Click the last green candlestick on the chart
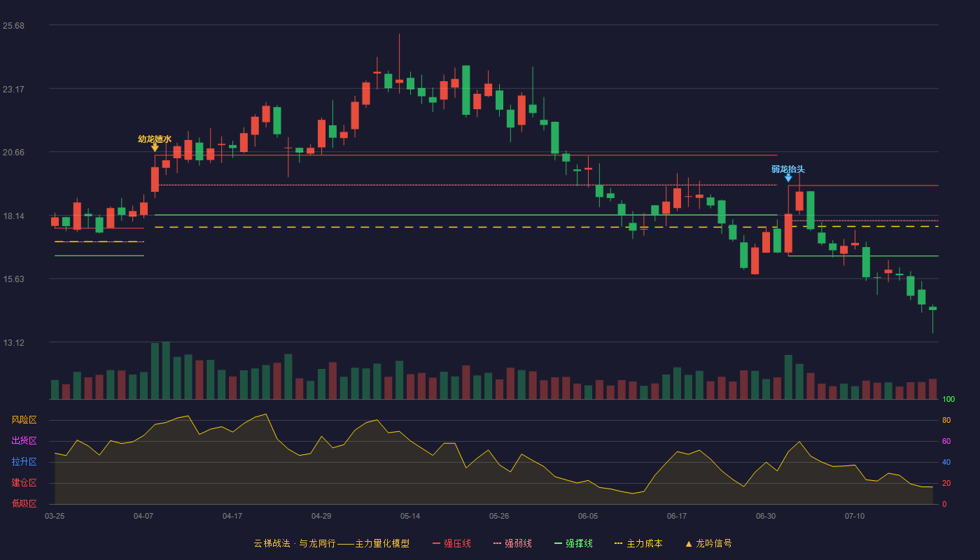This screenshot has width=980, height=560. click(x=932, y=309)
